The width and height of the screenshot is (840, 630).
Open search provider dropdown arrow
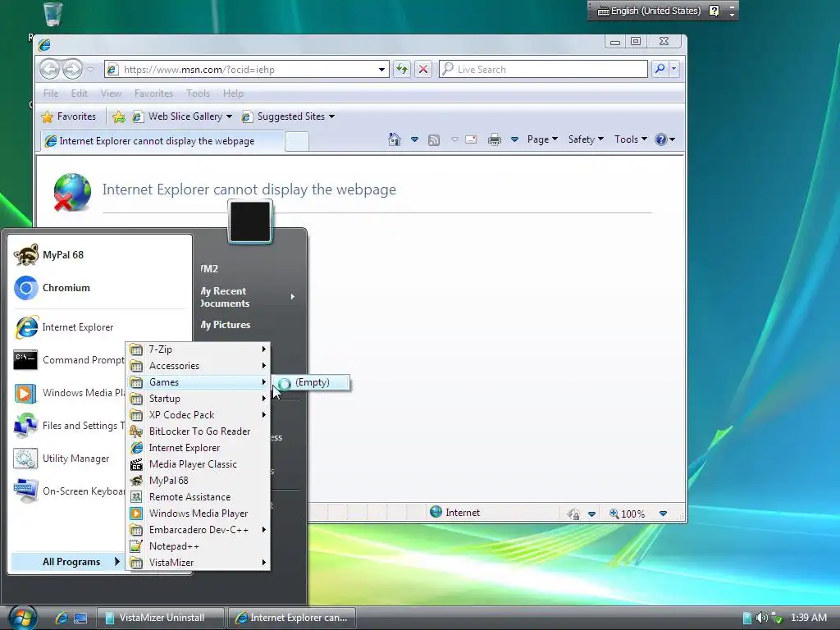point(674,69)
